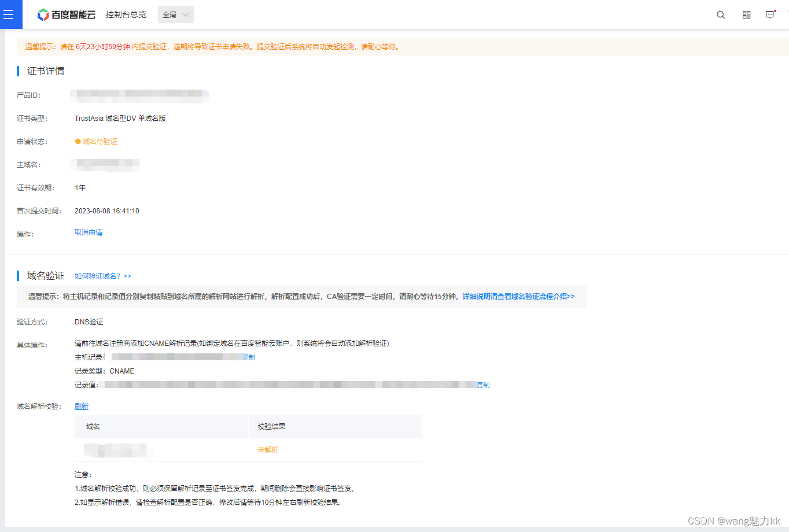
Task: Open the product grid navigation icon
Action: tap(746, 14)
